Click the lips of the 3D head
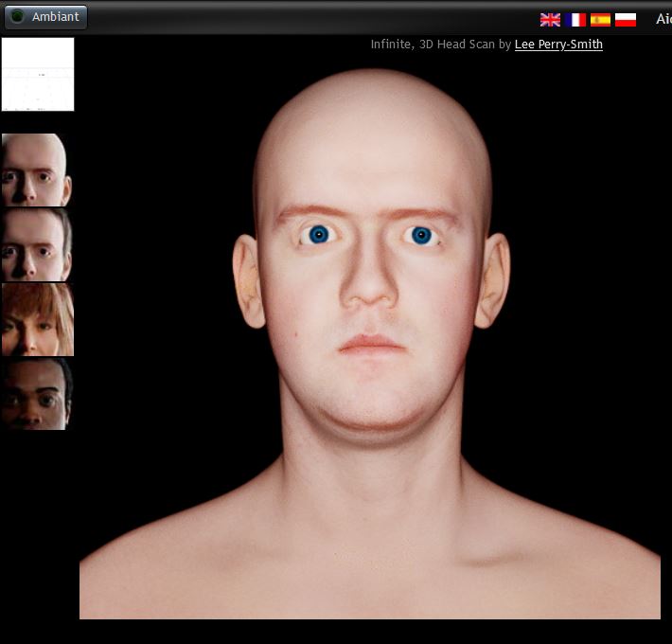This screenshot has height=644, width=672. click(x=371, y=344)
